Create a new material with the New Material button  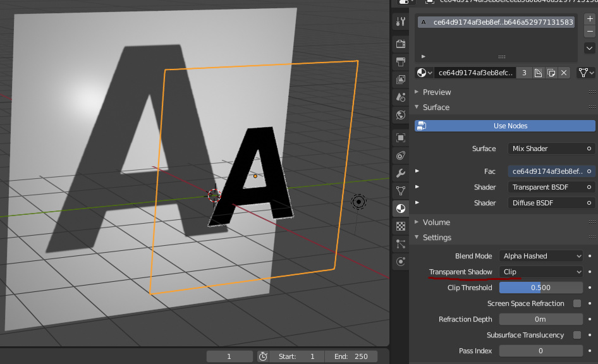click(539, 72)
